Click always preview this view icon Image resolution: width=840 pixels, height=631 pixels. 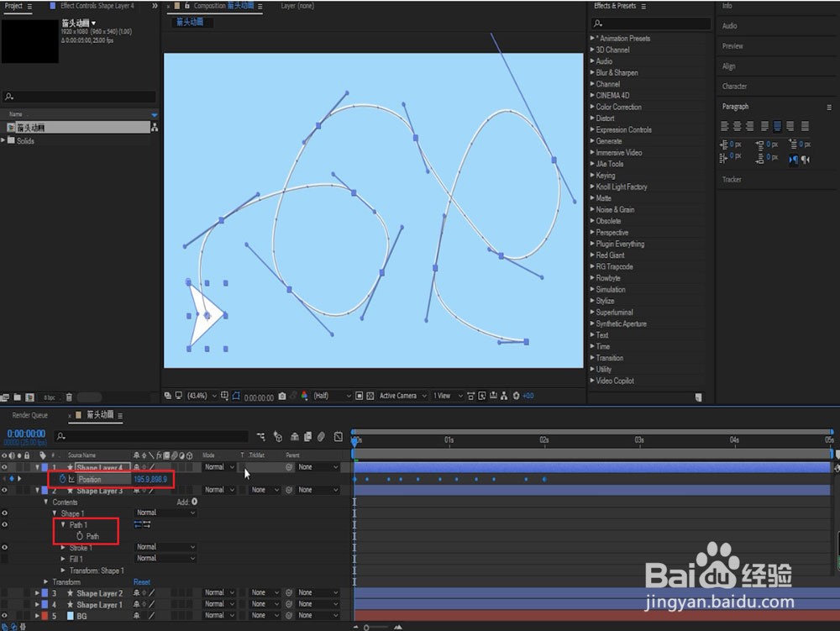pyautogui.click(x=168, y=396)
